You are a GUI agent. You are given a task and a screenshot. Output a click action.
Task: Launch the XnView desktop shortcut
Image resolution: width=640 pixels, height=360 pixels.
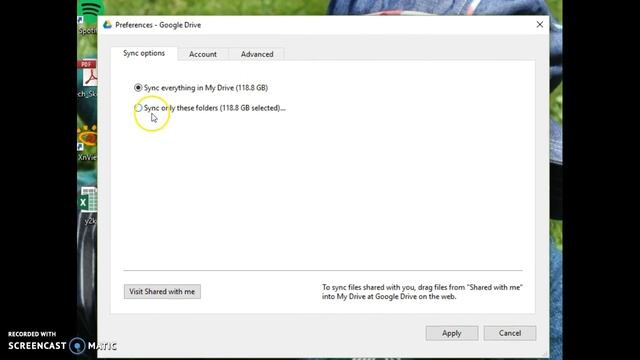pos(88,143)
